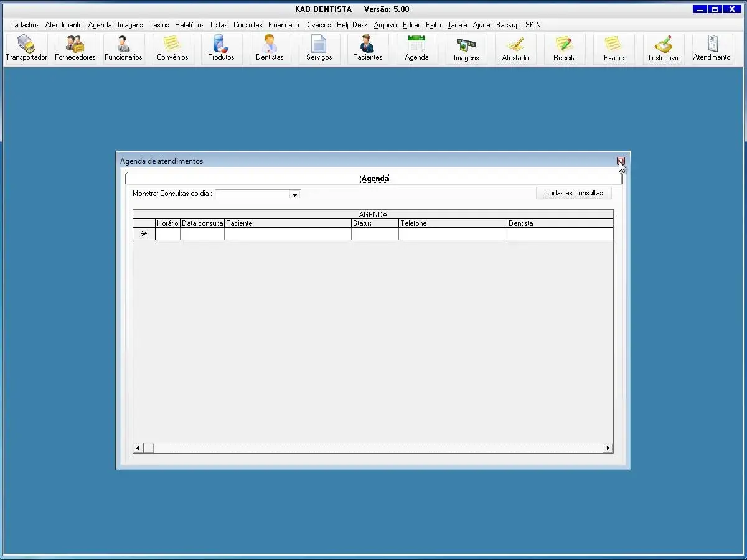747x560 pixels.
Task: Open the Cadastros menu
Action: click(25, 25)
